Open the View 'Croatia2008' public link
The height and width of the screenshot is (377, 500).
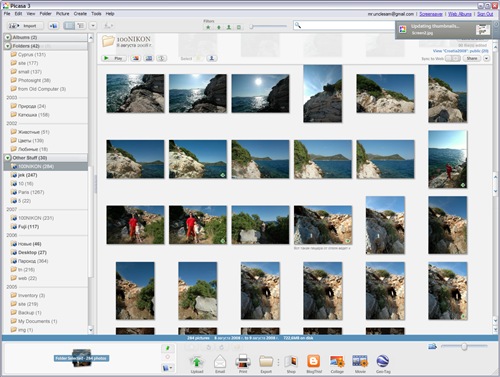pos(461,51)
